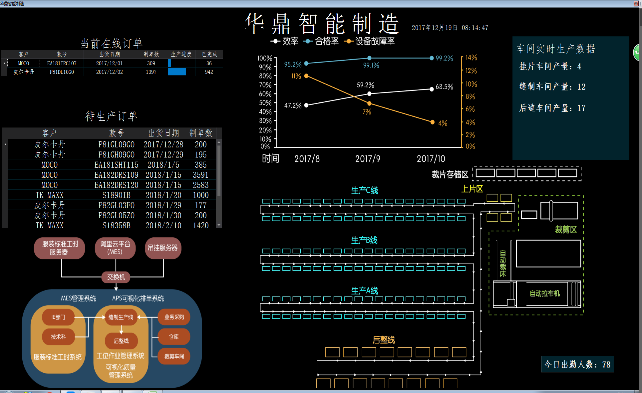Click the 客户 column header in 待生产订单
Screen dimensions: 642x393
[49, 133]
